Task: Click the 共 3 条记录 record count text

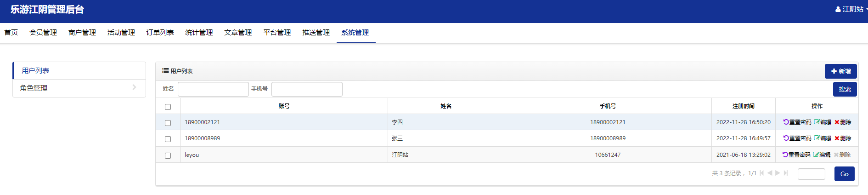Action: tap(727, 173)
